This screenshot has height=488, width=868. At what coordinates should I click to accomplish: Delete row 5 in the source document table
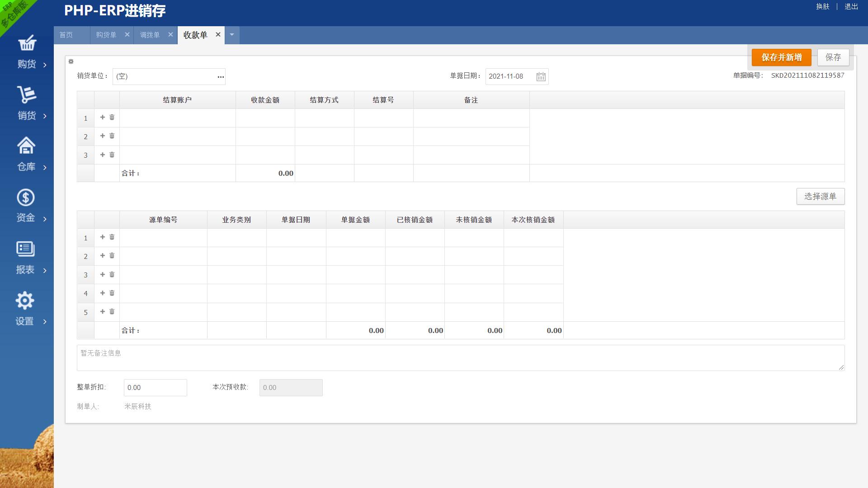tap(112, 312)
